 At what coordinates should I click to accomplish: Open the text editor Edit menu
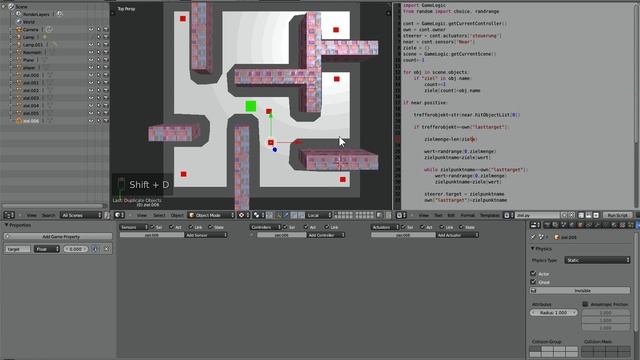point(451,215)
